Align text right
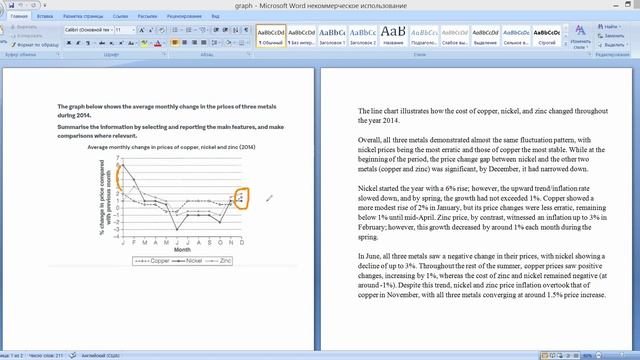 [194, 43]
